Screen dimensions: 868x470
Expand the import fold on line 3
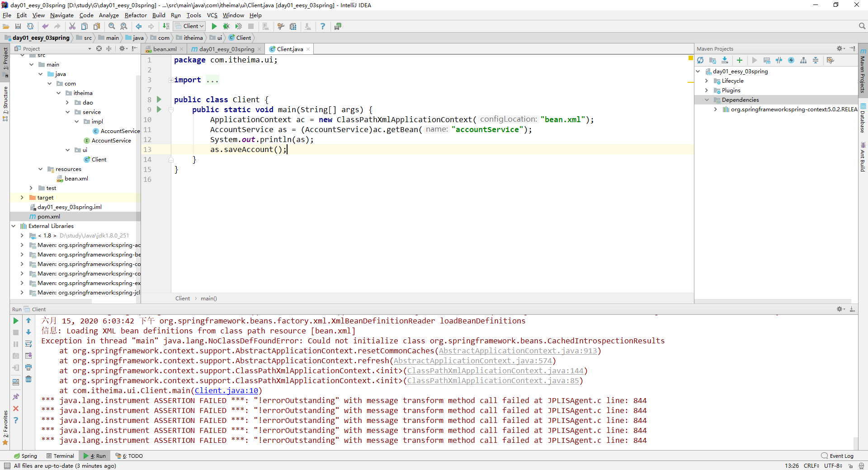pyautogui.click(x=171, y=80)
